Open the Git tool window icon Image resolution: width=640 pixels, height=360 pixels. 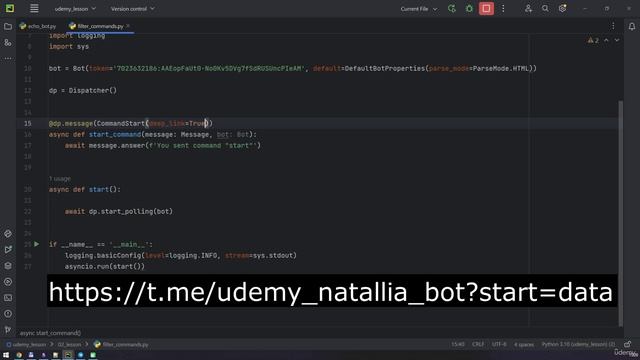[8, 329]
